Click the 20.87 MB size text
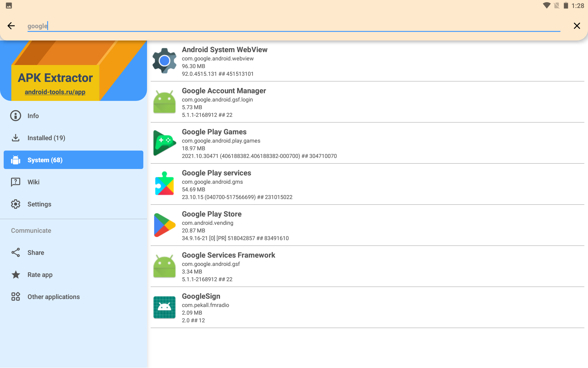The image size is (588, 368). pos(194,231)
